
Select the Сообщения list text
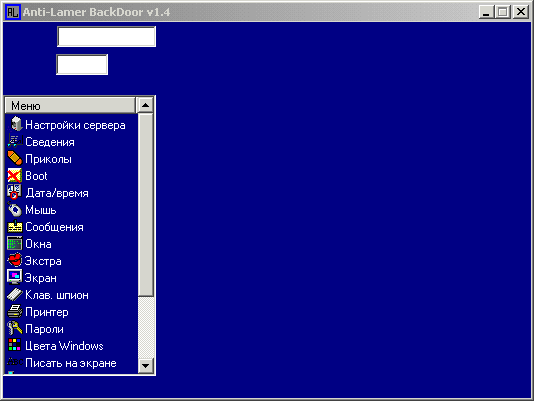click(x=54, y=227)
